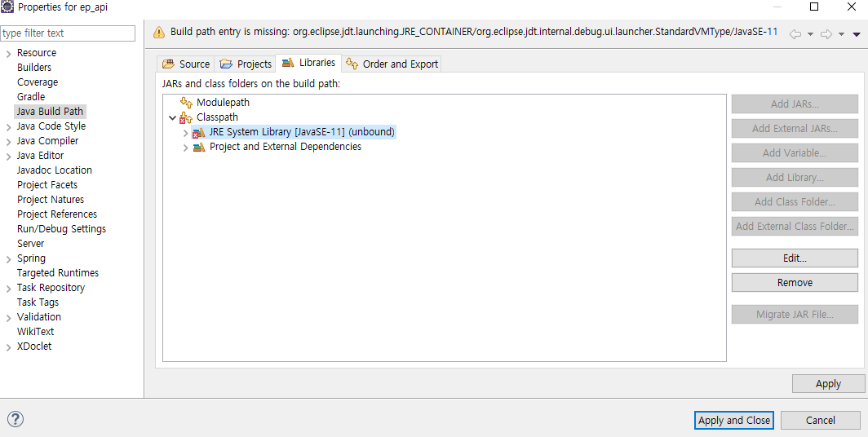Viewport: 868px width, 437px height.
Task: Open the back history dropdown arrow
Action: tap(810, 35)
